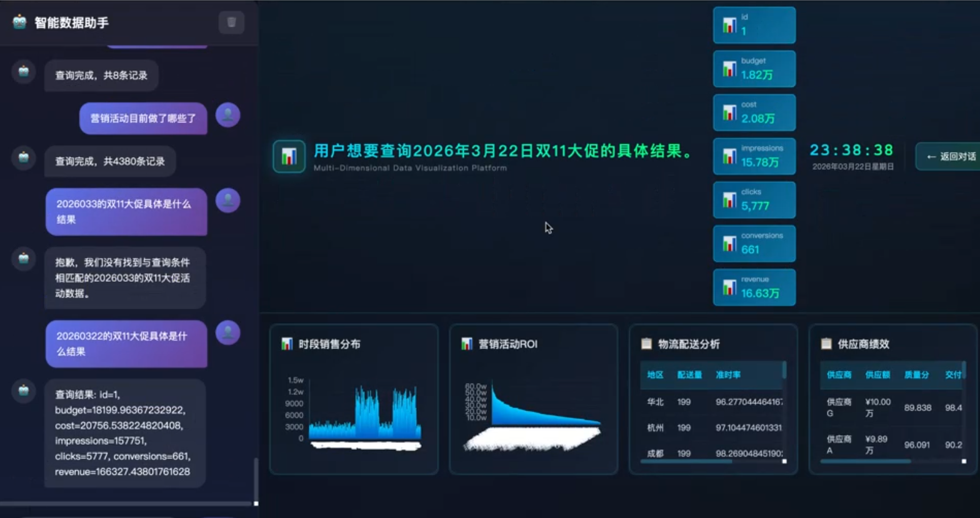Click user message 营销活动目前做了哪些了
The height and width of the screenshot is (518, 980).
coord(143,118)
